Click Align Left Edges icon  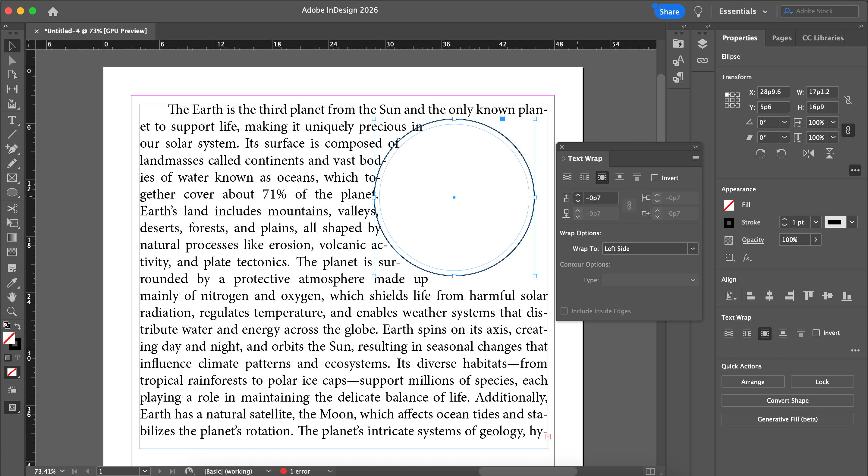[x=750, y=296]
